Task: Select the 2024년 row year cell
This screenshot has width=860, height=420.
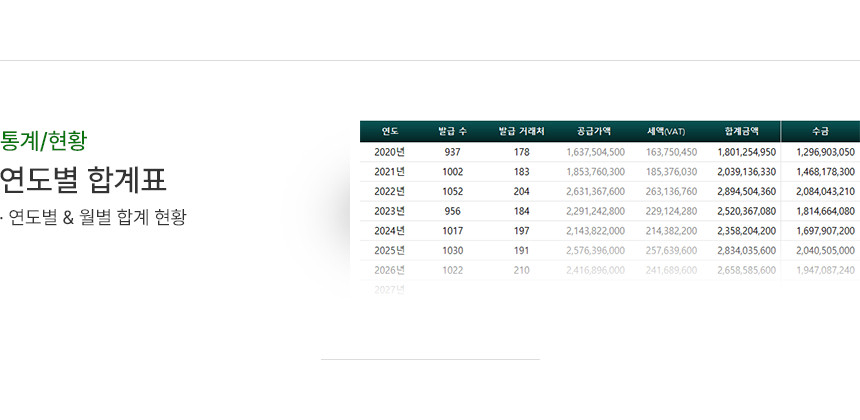Action: 389,231
